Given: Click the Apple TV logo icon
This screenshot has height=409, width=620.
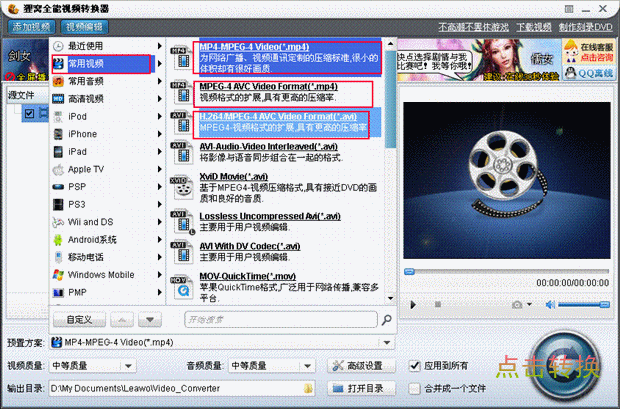Looking at the screenshot, I should coord(58,169).
